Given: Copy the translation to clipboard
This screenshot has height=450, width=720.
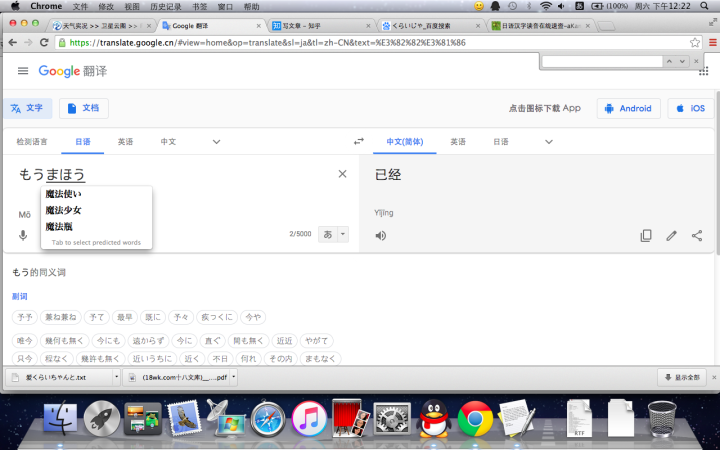Looking at the screenshot, I should click(x=646, y=236).
